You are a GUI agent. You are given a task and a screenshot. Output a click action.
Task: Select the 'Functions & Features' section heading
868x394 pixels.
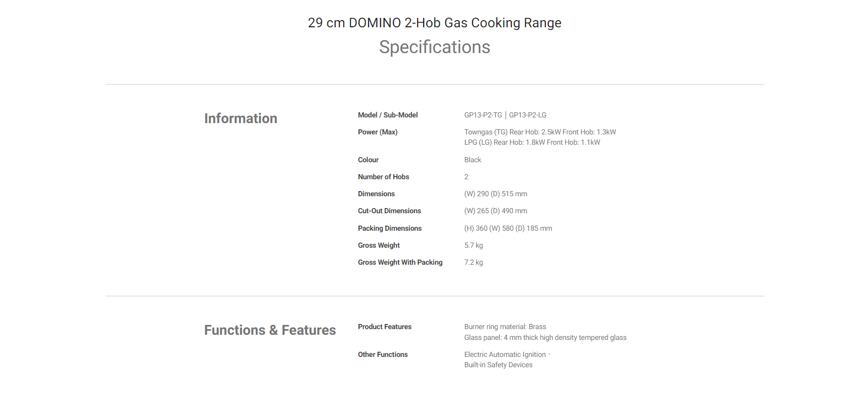point(270,330)
